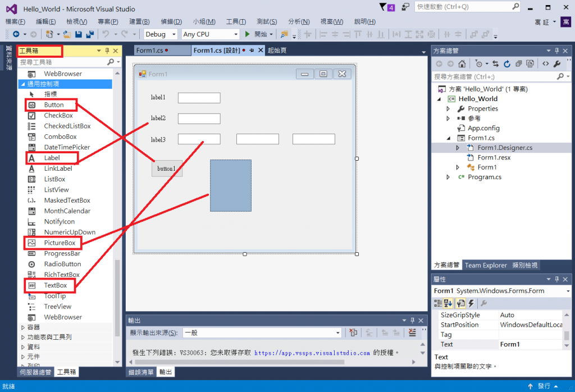Open the Debug (偵錯) menu
The height and width of the screenshot is (392, 575).
171,22
